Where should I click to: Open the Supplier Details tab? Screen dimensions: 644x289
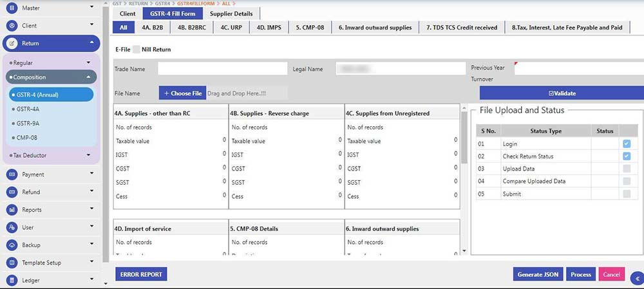[x=231, y=14]
